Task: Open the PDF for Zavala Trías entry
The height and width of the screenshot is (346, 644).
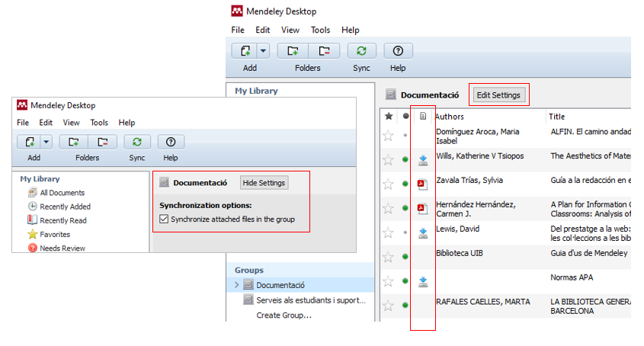Action: tap(423, 184)
